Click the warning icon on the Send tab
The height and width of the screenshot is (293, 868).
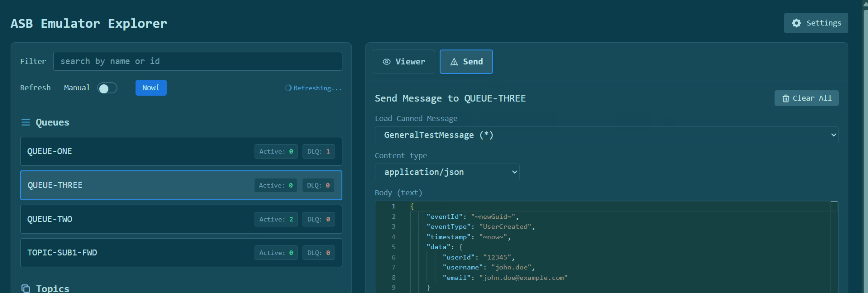point(454,62)
